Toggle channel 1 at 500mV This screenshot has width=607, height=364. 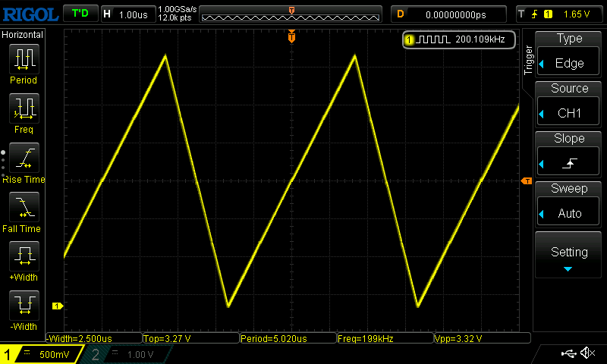pyautogui.click(x=41, y=354)
